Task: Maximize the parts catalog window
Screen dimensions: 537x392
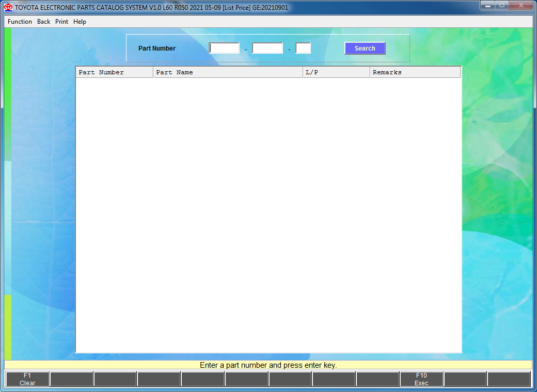Action: point(502,6)
